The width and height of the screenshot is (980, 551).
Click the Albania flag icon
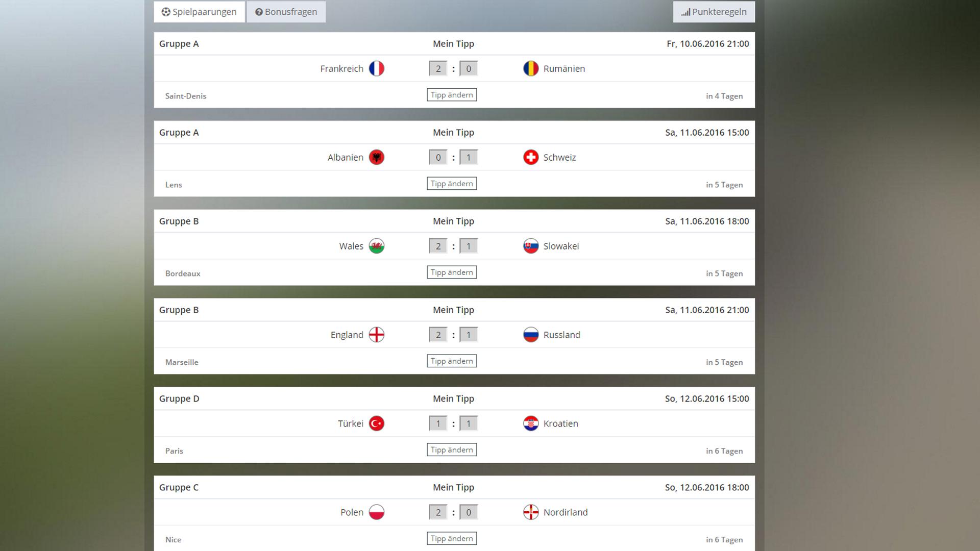coord(377,157)
